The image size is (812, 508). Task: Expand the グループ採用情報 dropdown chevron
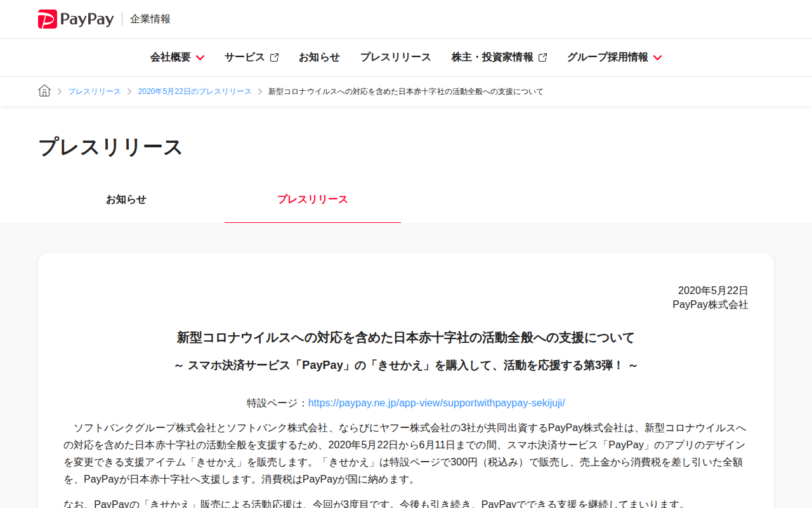click(657, 58)
